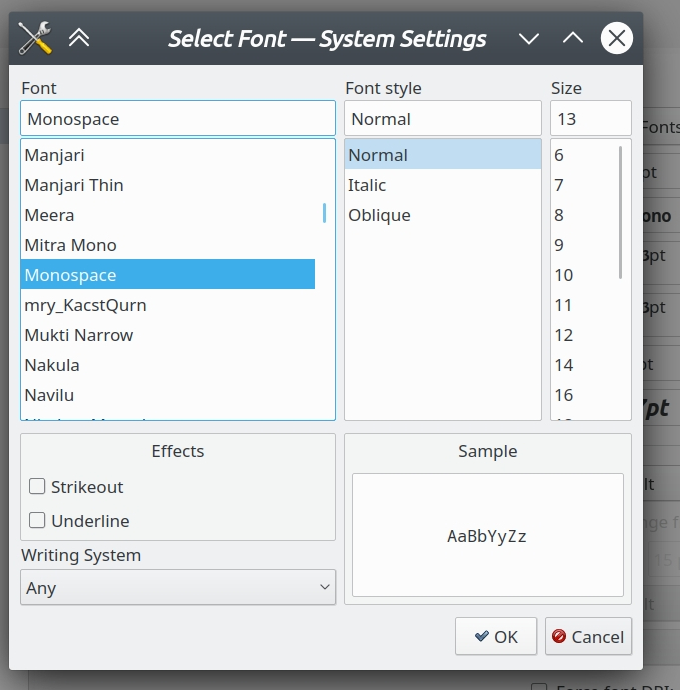Viewport: 680px width, 690px height.
Task: Choose font size 14
Action: click(564, 365)
